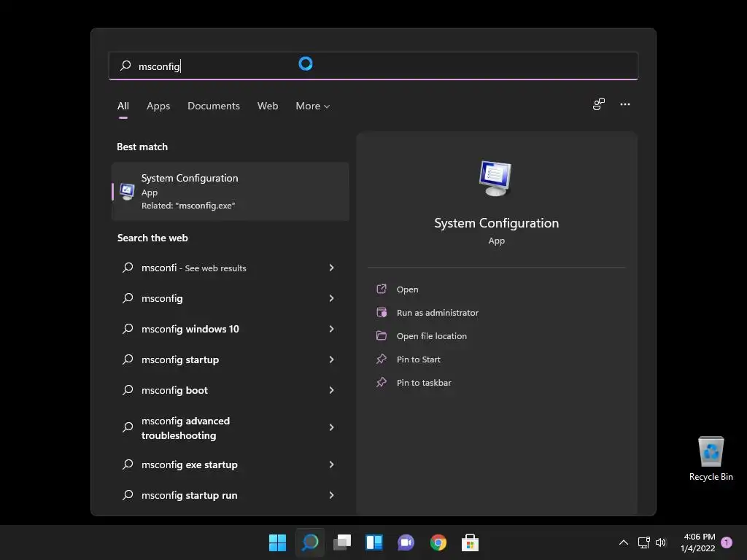
Task: Click the msconfig search input field
Action: (x=373, y=66)
